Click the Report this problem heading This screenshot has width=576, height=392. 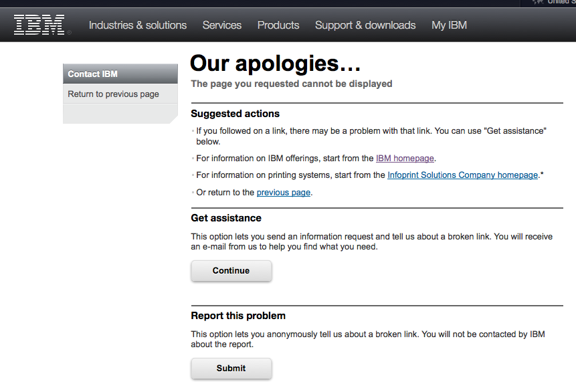238,316
